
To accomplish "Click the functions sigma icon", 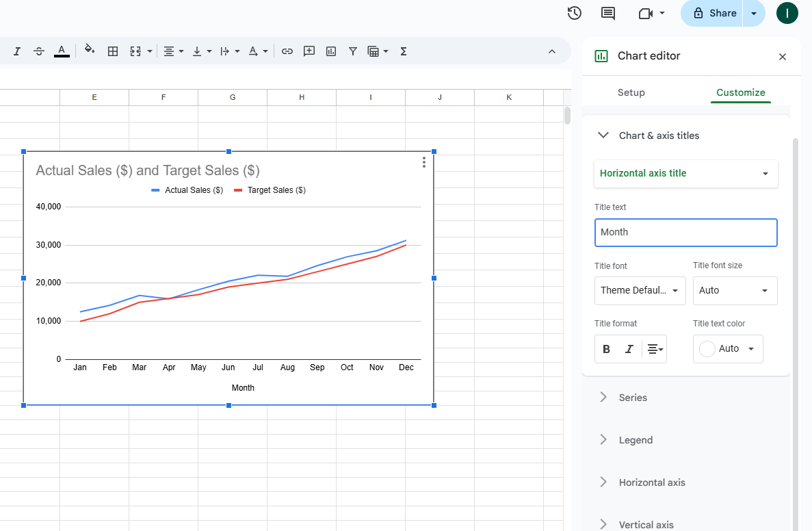I will pos(404,51).
